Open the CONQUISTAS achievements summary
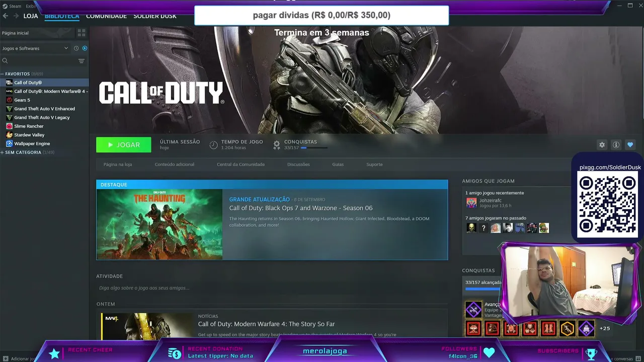The image size is (644, 362). click(x=300, y=145)
